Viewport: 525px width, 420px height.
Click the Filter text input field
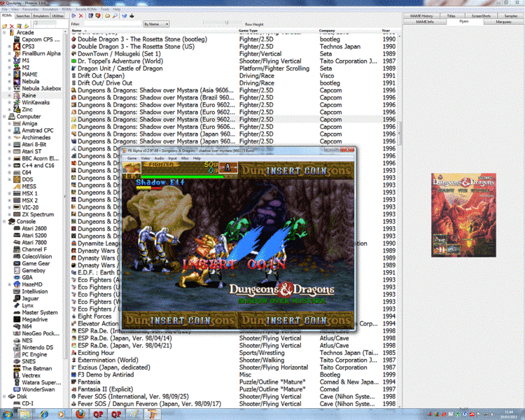point(112,24)
